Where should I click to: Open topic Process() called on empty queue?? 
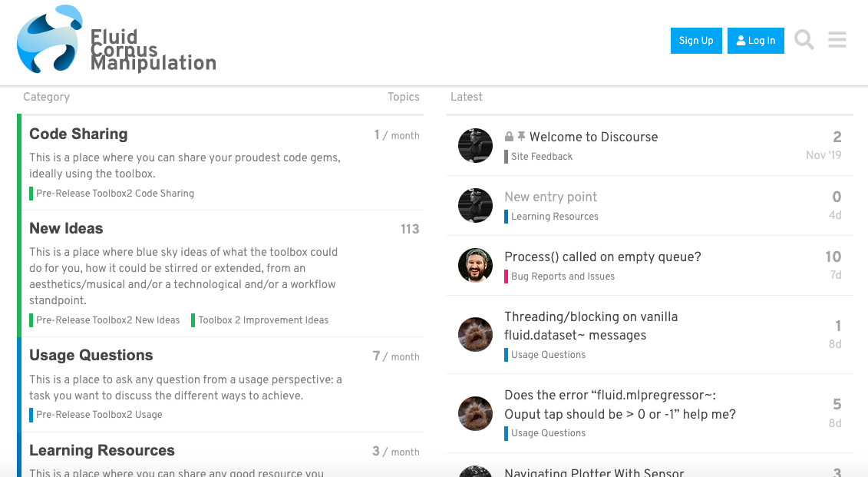pos(602,257)
